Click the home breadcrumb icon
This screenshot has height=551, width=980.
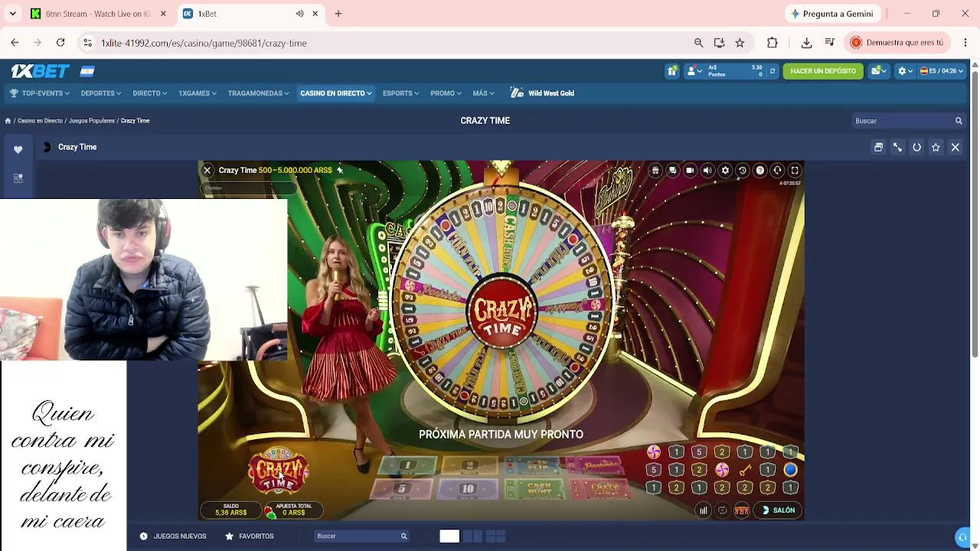[x=8, y=121]
